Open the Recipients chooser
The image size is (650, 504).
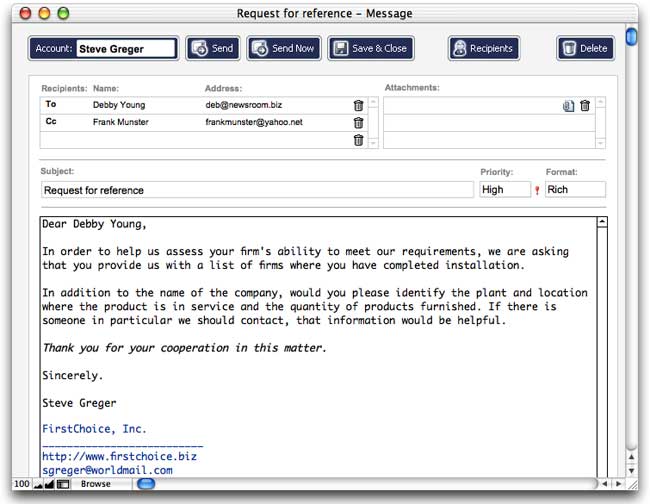[484, 48]
